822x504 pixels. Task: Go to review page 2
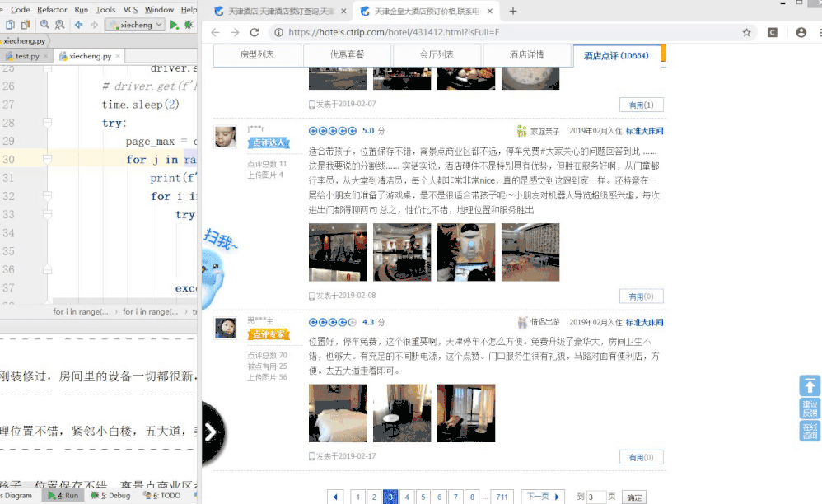374,497
